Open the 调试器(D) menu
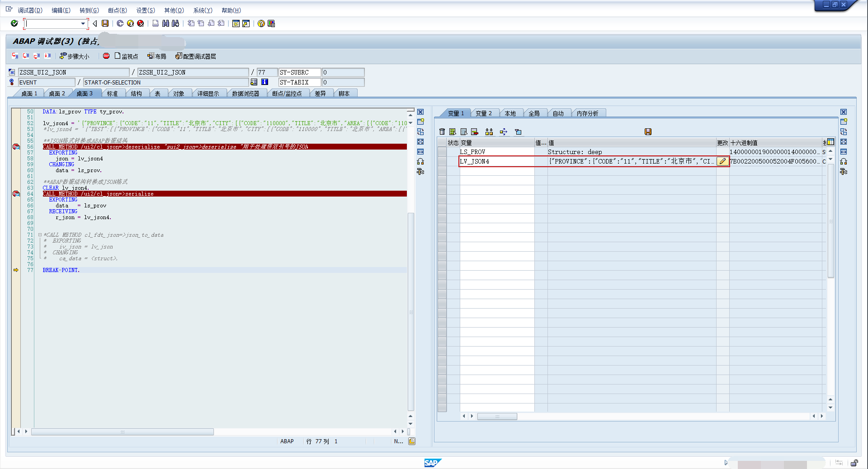Image resolution: width=868 pixels, height=469 pixels. pyautogui.click(x=30, y=10)
